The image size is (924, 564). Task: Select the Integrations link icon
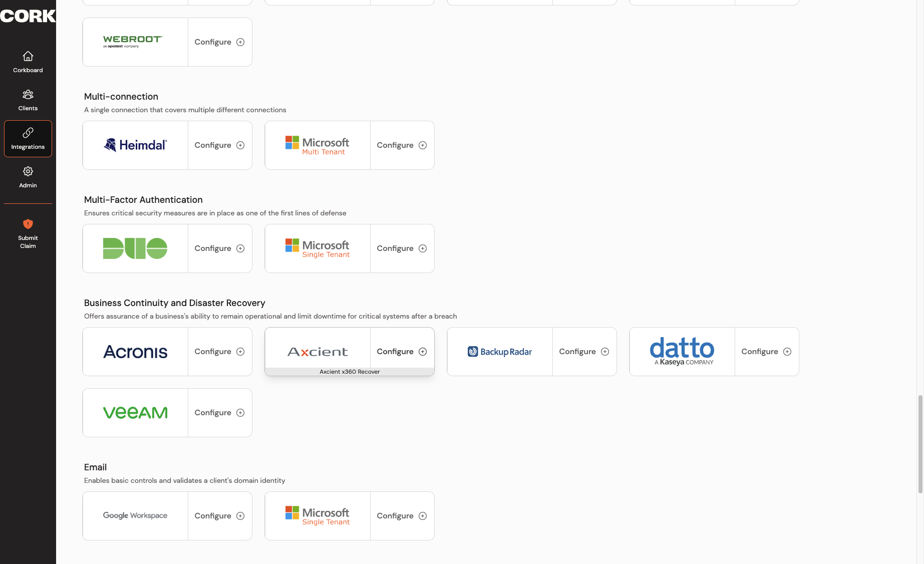(x=28, y=133)
